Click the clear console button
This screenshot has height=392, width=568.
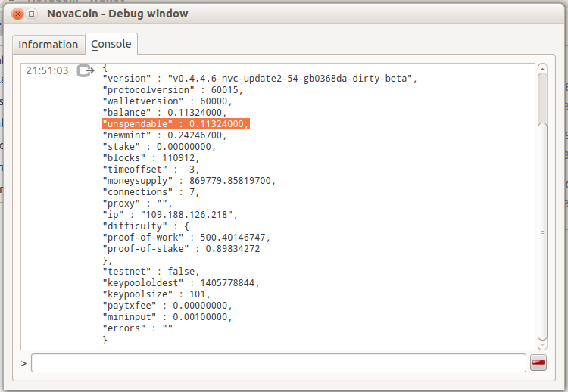pyautogui.click(x=538, y=362)
